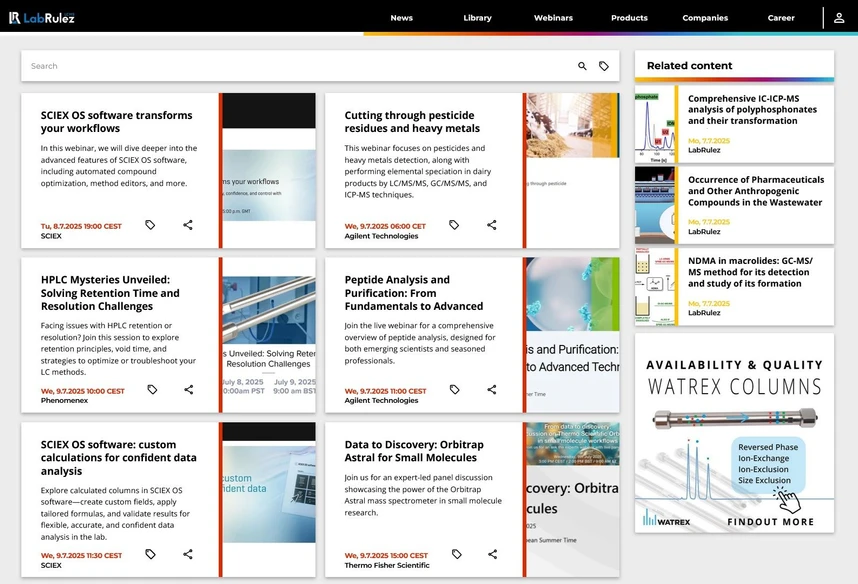Image resolution: width=858 pixels, height=584 pixels.
Task: Tag the SCIEX custom calculations webinar
Action: tap(150, 554)
